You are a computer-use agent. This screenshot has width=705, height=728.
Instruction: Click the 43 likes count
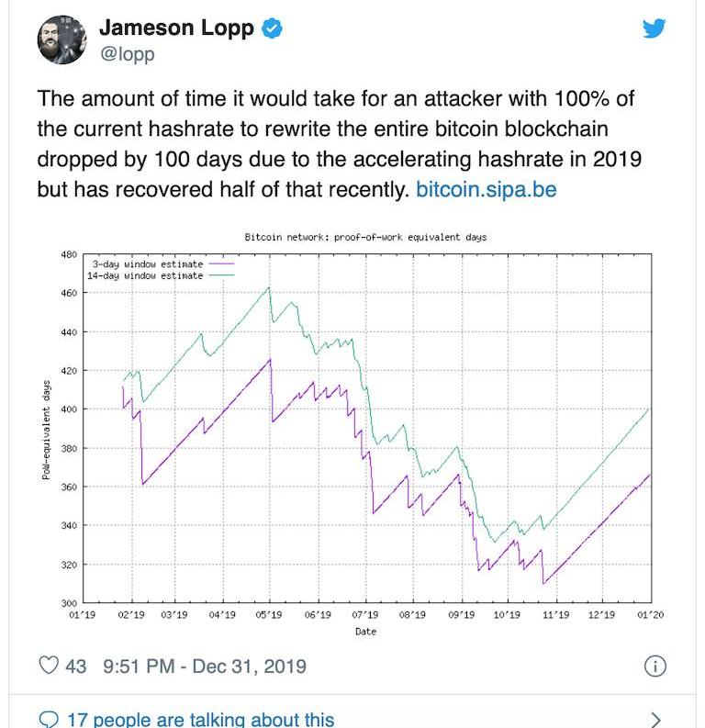[x=75, y=666]
